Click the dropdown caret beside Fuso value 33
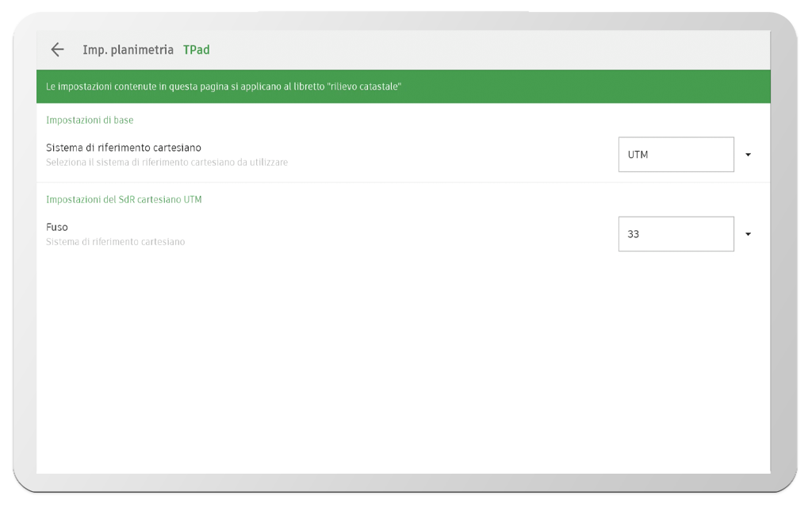 pos(746,233)
